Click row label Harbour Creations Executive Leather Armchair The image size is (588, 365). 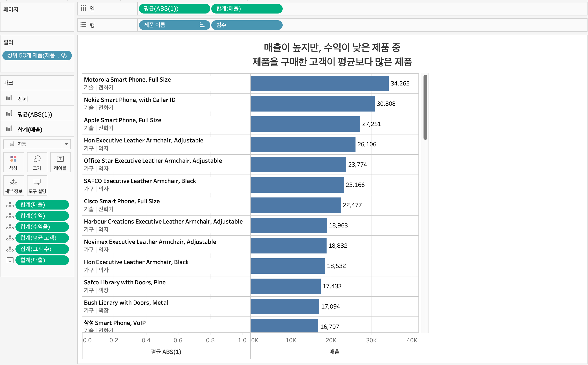(163, 221)
